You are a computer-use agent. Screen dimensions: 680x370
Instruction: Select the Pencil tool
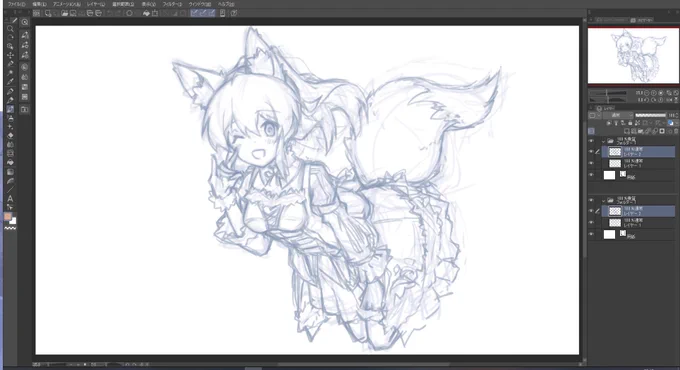tap(10, 100)
